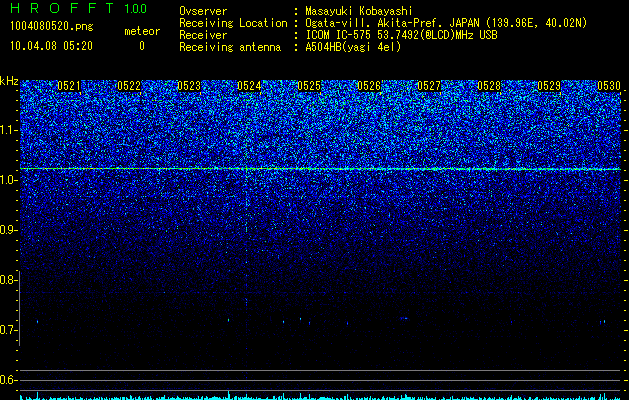Click the meteor count value 0

coord(142,46)
